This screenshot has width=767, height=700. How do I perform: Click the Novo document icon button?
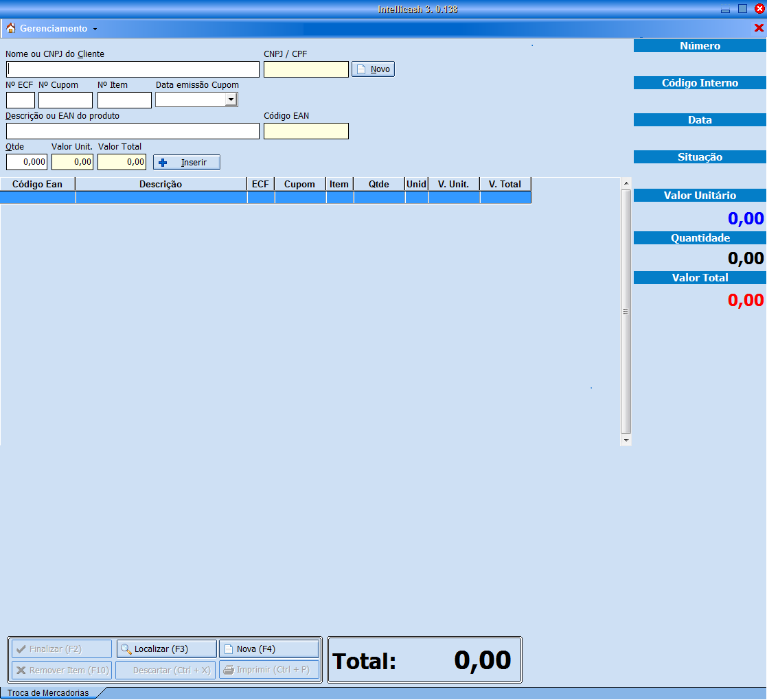click(x=373, y=69)
